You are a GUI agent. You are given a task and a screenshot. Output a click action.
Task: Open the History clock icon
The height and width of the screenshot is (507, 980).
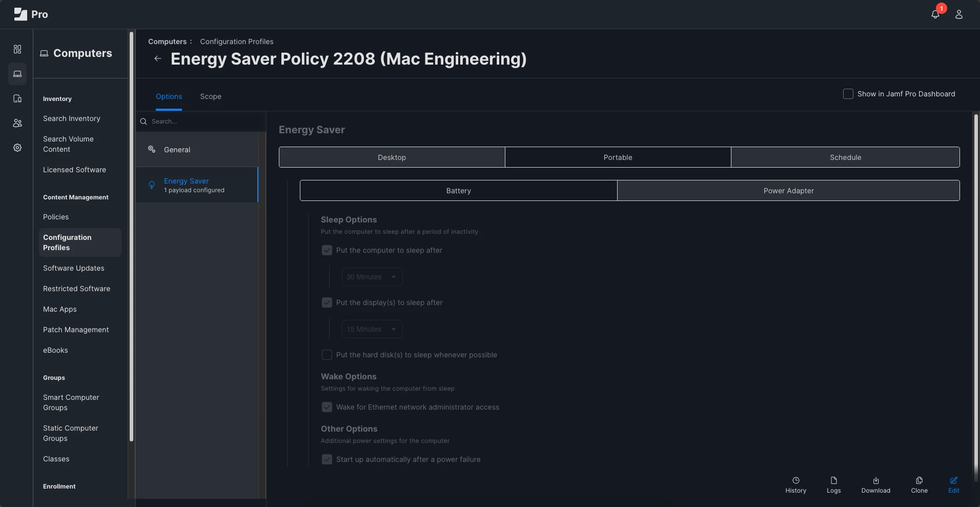pos(796,480)
